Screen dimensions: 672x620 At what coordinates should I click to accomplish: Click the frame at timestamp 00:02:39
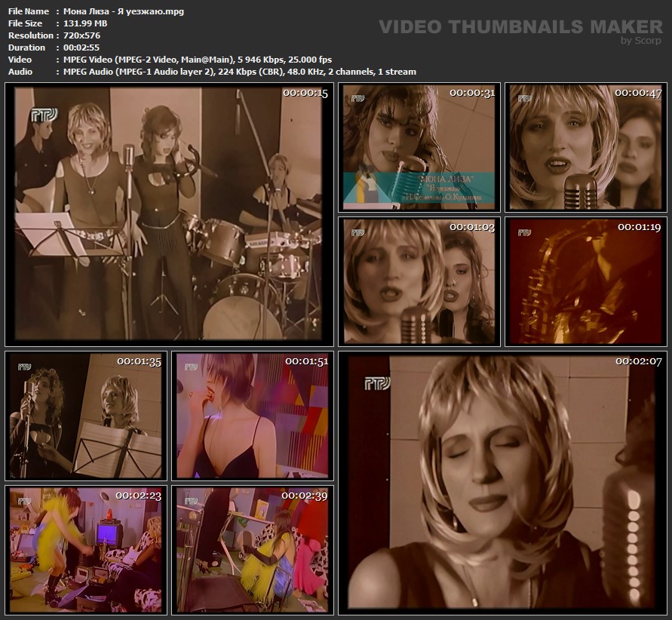pyautogui.click(x=253, y=549)
